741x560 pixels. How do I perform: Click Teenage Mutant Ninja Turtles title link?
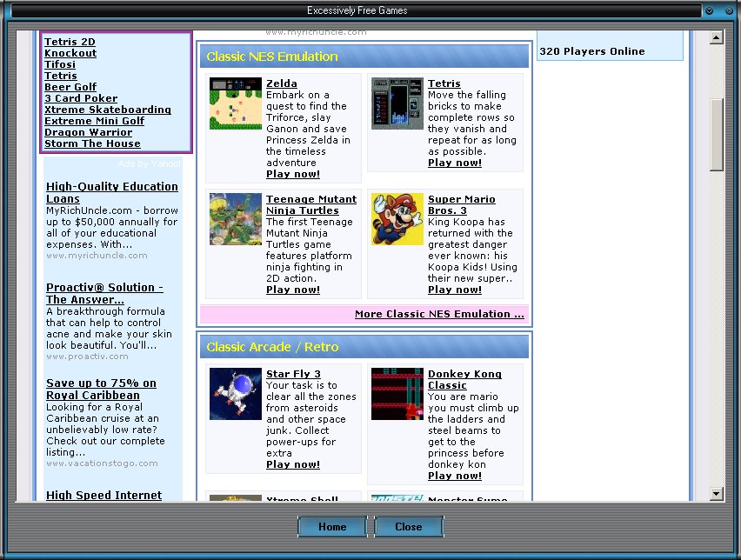[x=311, y=204]
